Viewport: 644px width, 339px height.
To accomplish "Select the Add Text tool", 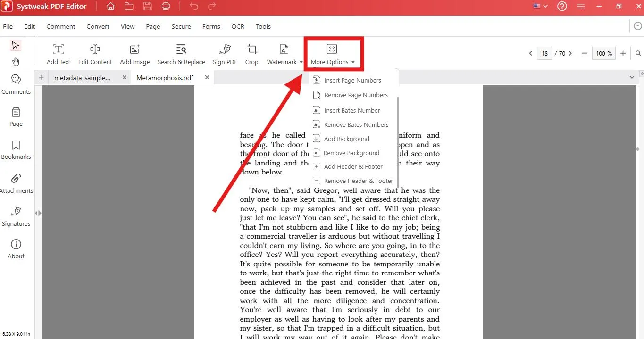I will (x=59, y=54).
